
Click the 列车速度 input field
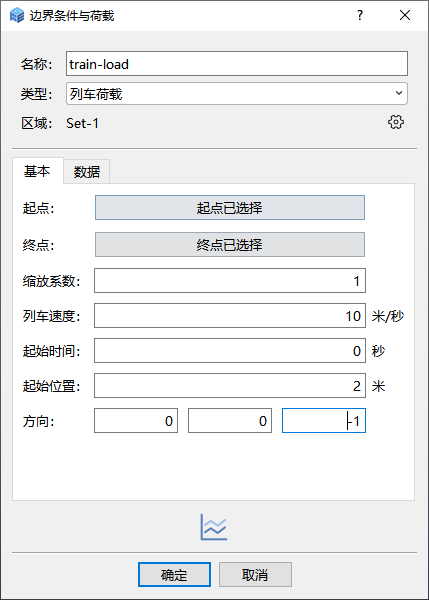[x=230, y=316]
